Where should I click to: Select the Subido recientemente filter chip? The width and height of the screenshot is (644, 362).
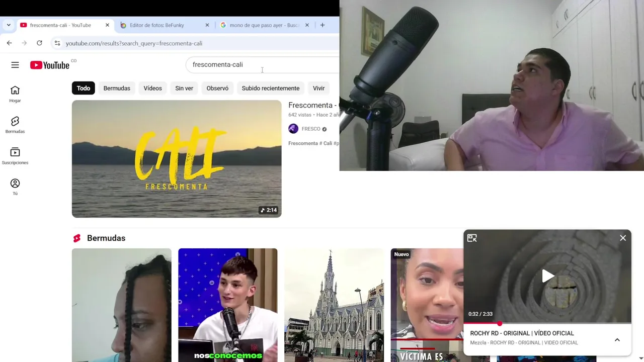coord(271,88)
